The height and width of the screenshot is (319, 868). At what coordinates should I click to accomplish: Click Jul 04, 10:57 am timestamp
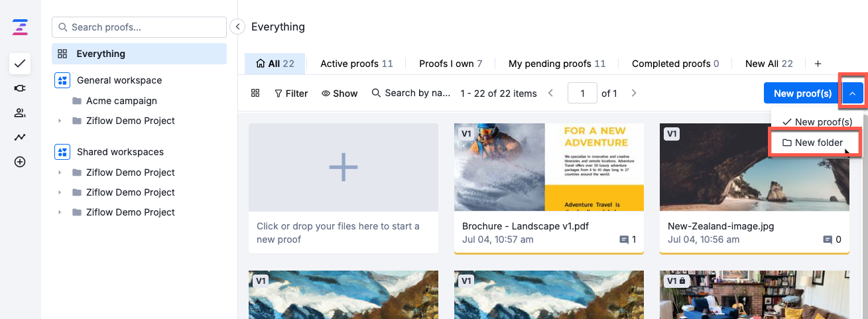coord(498,239)
